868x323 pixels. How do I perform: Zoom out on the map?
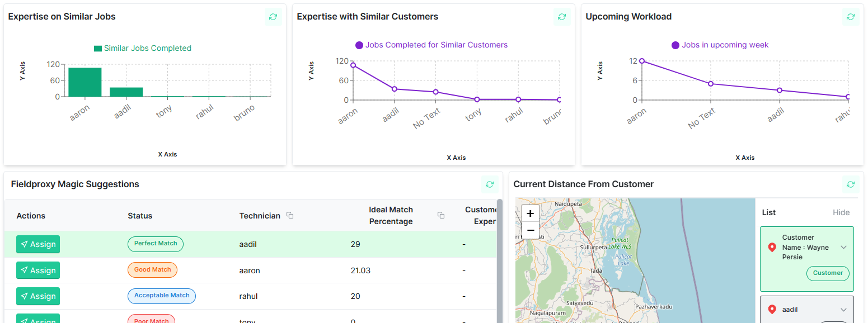[x=530, y=230]
